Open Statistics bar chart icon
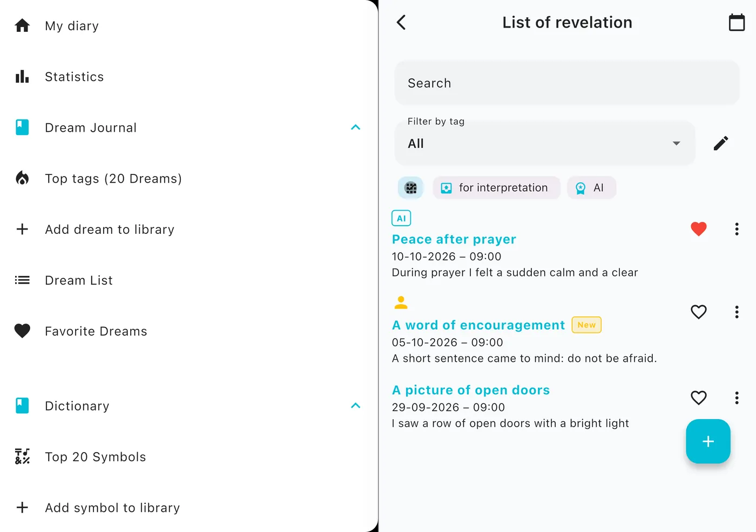This screenshot has height=532, width=756. [x=22, y=77]
